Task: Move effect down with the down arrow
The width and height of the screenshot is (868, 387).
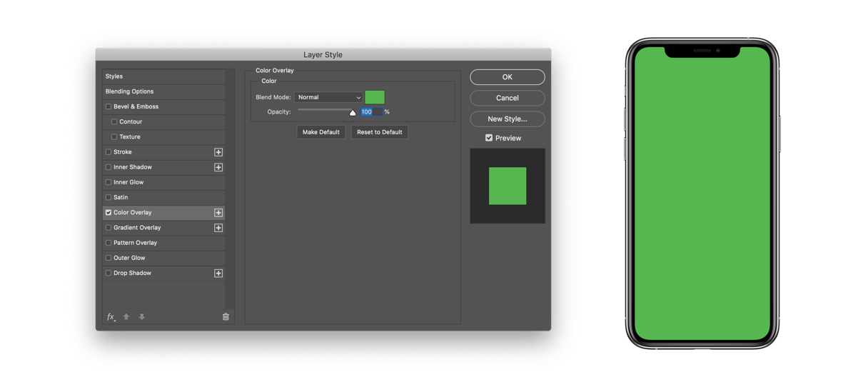Action: [x=142, y=316]
